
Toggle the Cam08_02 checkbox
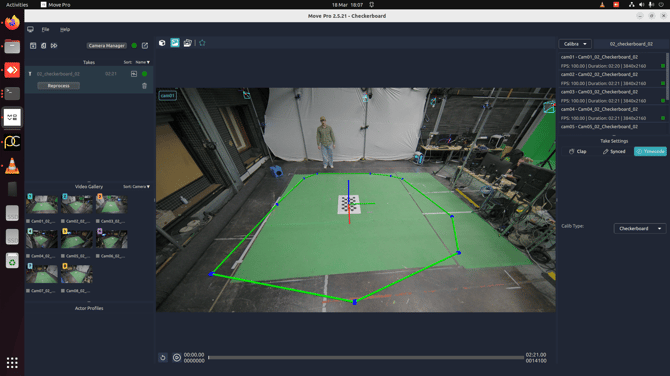[x=63, y=291]
